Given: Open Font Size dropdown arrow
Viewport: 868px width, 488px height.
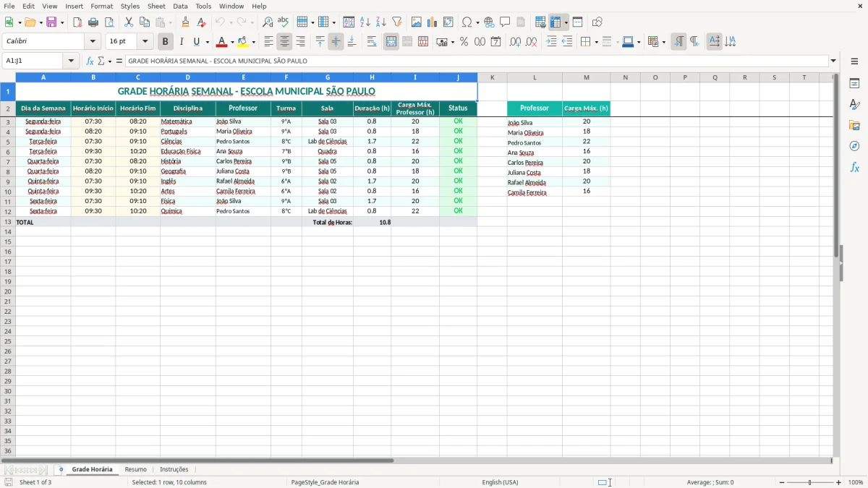Looking at the screenshot, I should tap(145, 42).
